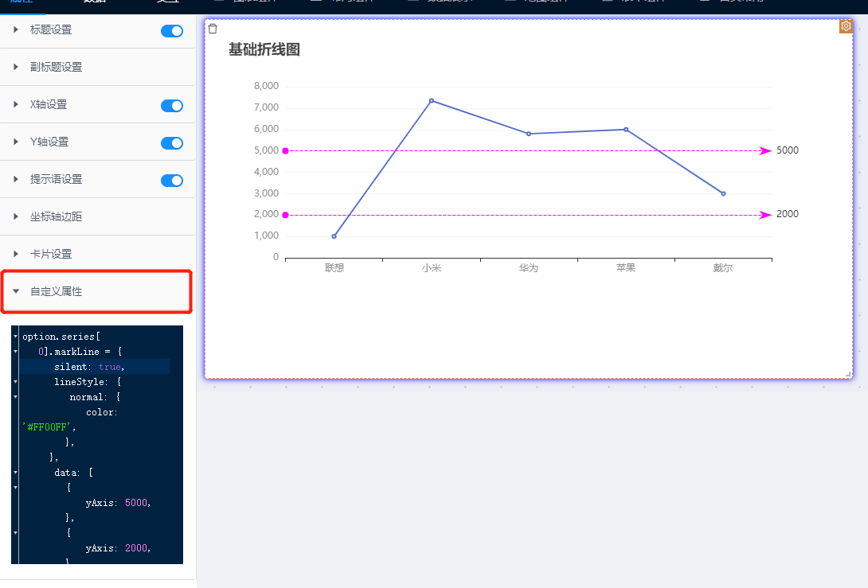
Task: Click the '#FF00FF' color string in code
Action: click(49, 427)
